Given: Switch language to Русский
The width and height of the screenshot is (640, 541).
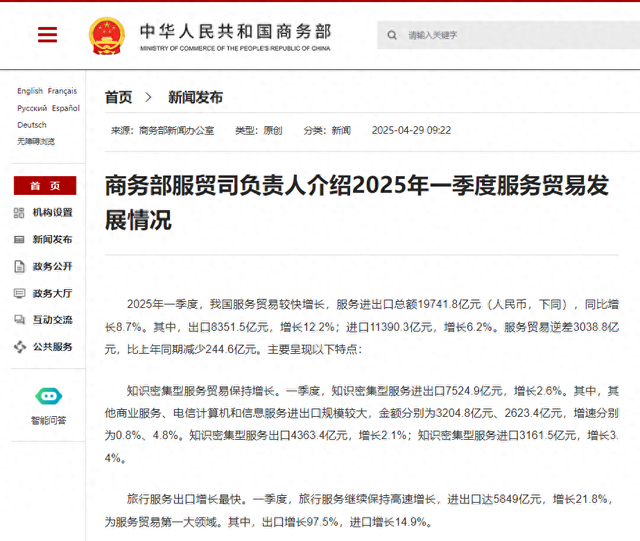Looking at the screenshot, I should click(31, 108).
